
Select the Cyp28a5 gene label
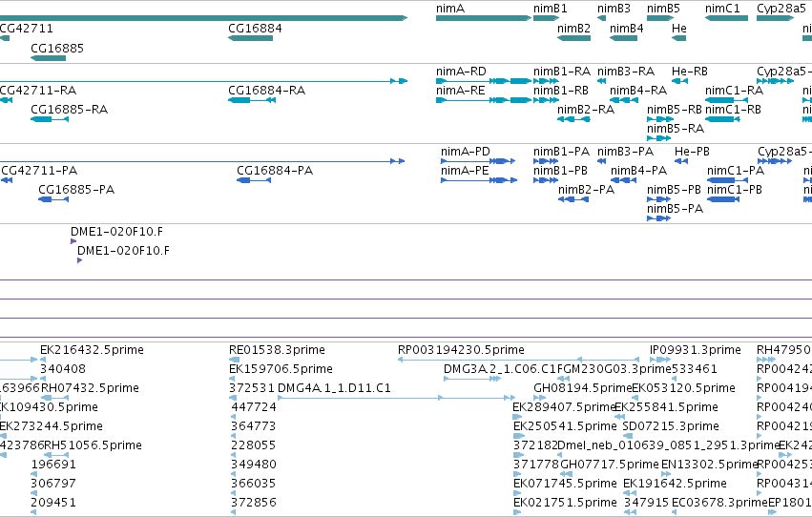coord(781,9)
